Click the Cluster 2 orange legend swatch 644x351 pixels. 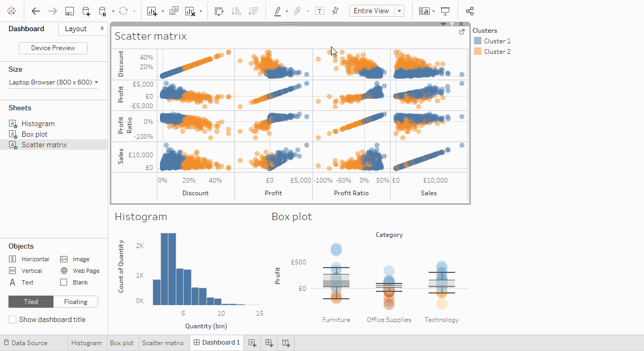pyautogui.click(x=478, y=52)
